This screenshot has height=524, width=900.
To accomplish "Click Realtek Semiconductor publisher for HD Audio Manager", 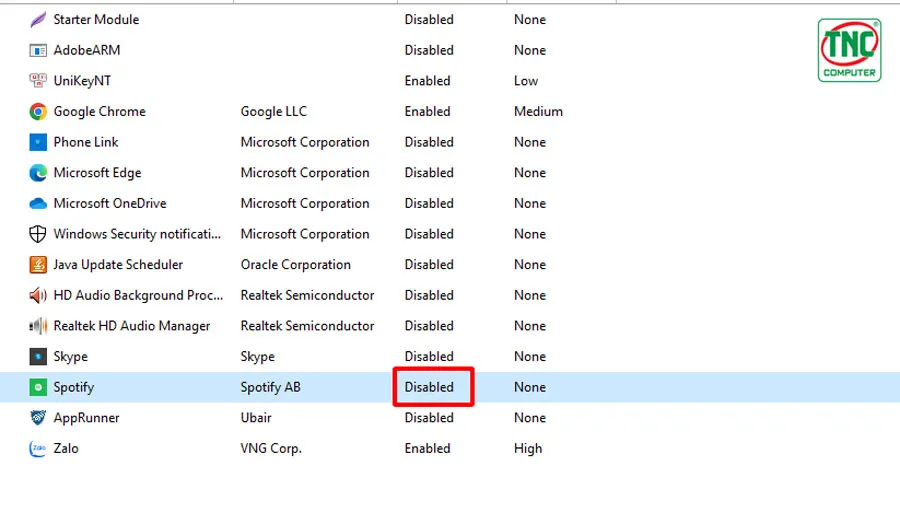I will pyautogui.click(x=307, y=326).
